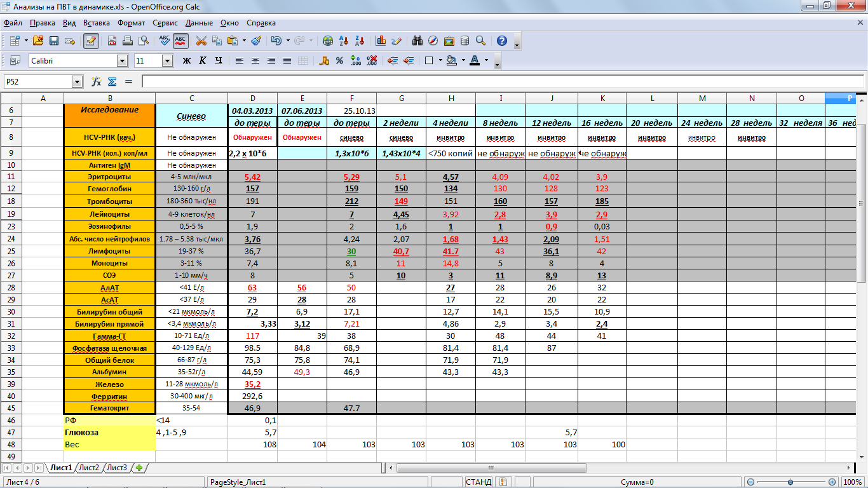Expand the Name Box dropdown
Screen dimensions: 868x488
(78, 82)
